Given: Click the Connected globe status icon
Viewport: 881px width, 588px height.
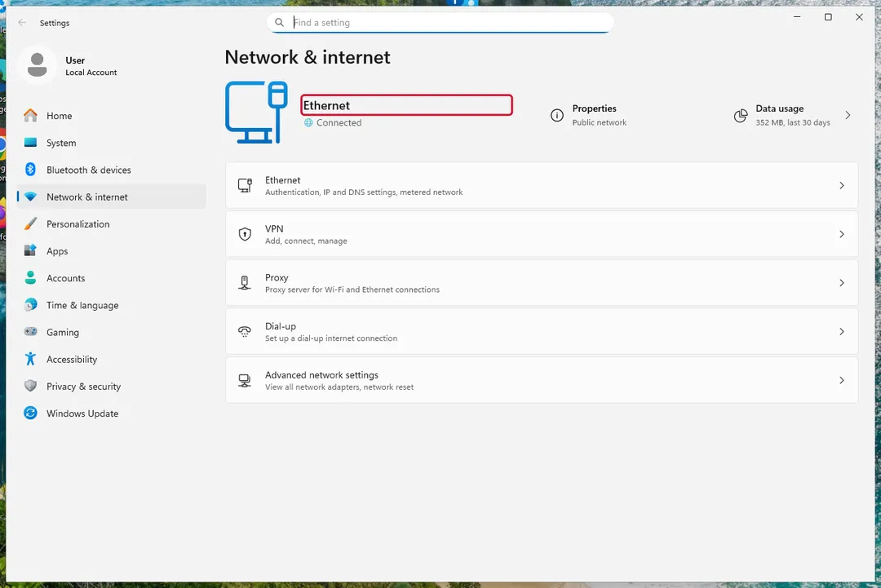Looking at the screenshot, I should [308, 122].
